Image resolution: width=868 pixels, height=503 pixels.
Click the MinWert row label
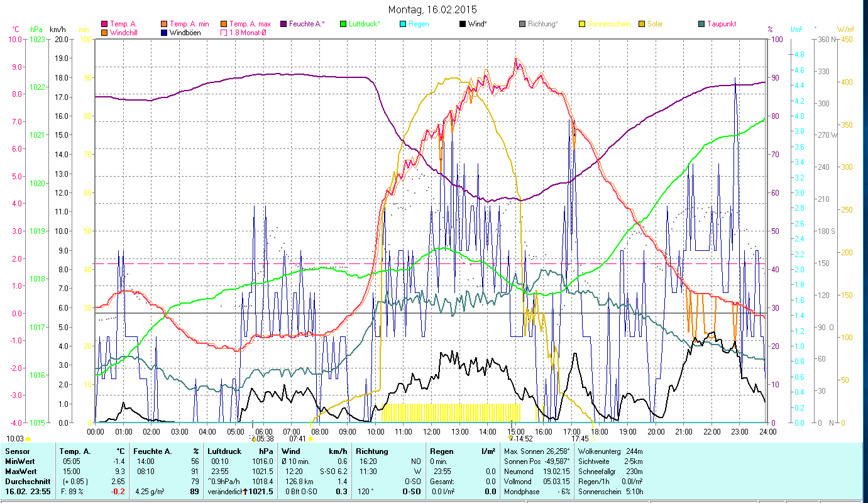(21, 461)
